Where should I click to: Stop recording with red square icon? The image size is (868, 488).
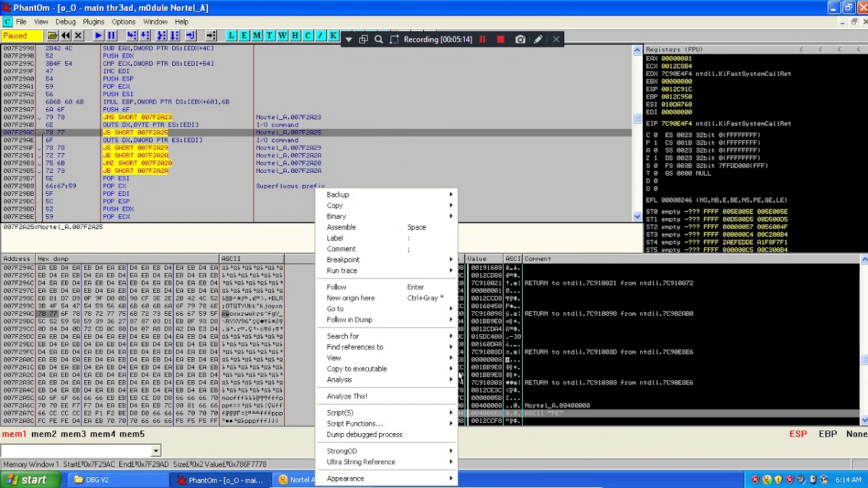click(500, 39)
